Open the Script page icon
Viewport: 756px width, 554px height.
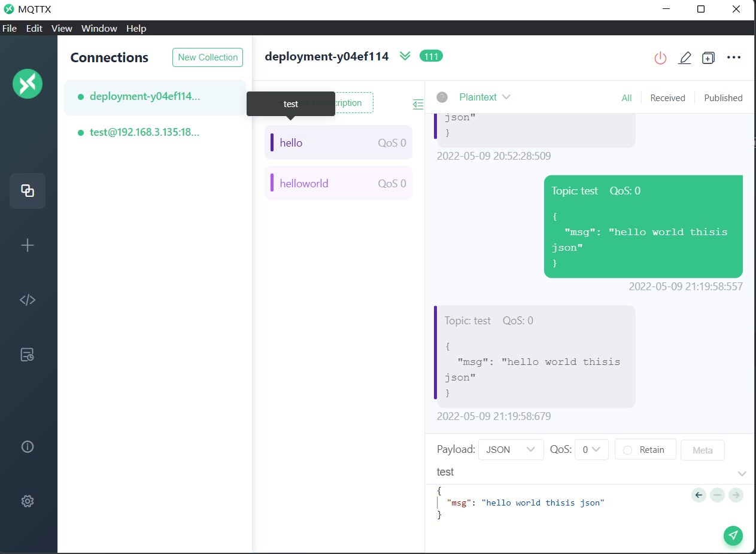click(x=28, y=300)
